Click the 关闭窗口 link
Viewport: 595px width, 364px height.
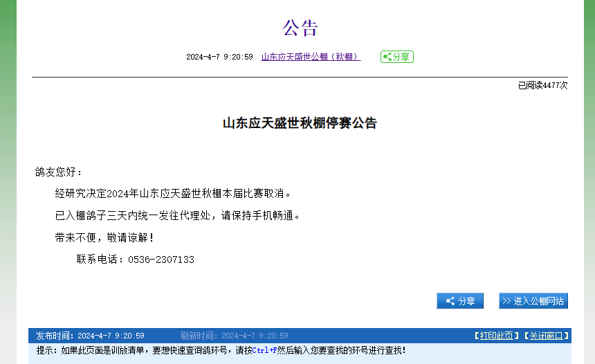(545, 336)
